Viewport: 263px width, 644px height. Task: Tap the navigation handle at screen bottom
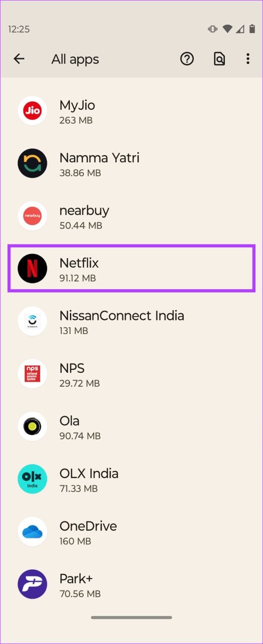tap(131, 617)
